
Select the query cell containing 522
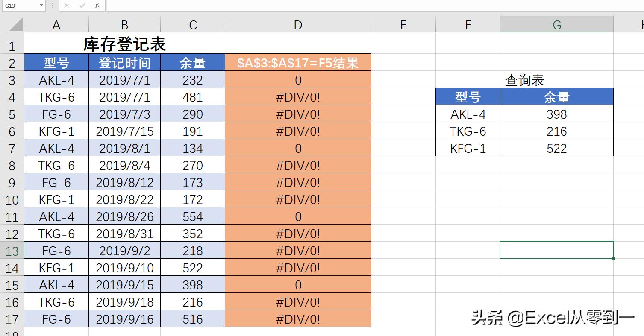click(556, 149)
